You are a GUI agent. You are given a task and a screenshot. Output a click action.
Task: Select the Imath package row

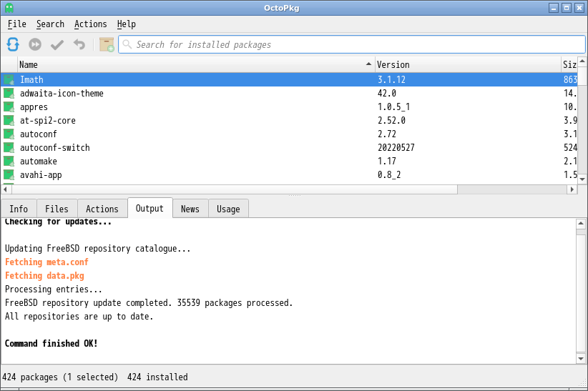pos(289,79)
